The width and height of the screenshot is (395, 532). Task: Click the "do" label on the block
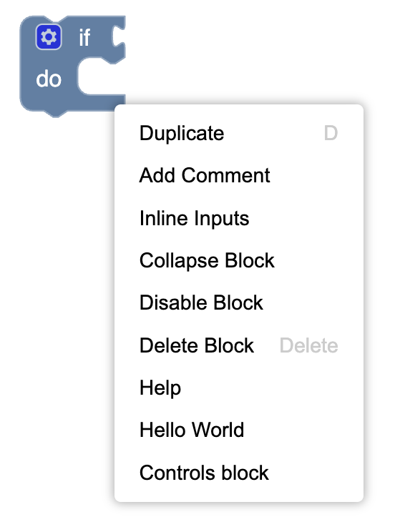(x=49, y=79)
